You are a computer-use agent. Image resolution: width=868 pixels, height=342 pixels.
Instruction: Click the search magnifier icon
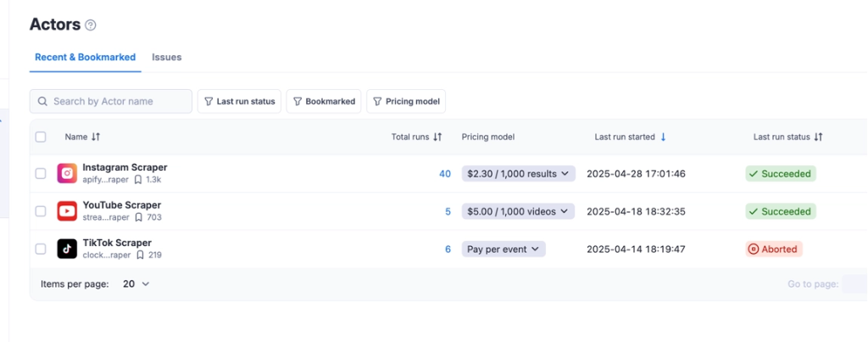42,102
